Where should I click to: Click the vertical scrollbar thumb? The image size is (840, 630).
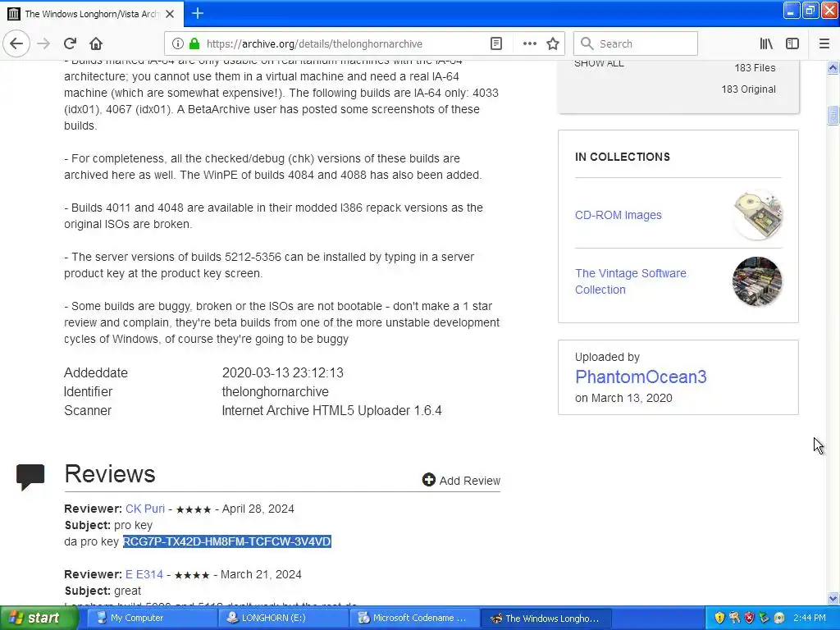coord(833,116)
